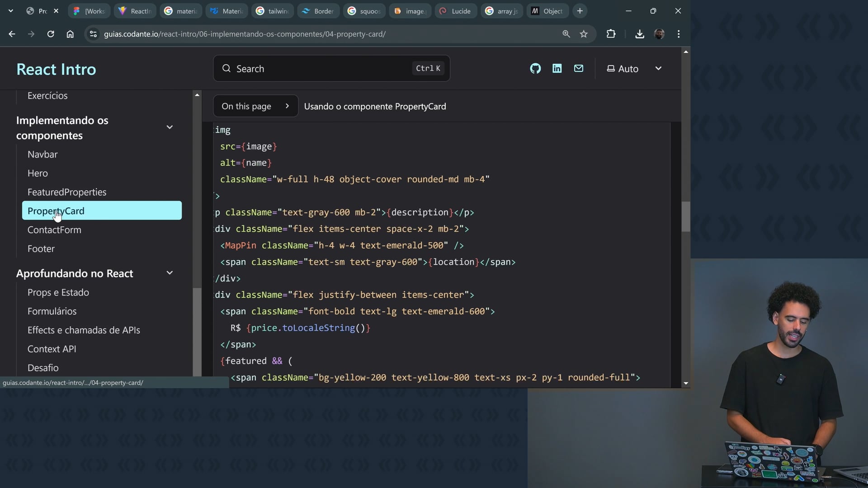Expand the On this page menu
The width and height of the screenshot is (868, 488).
click(255, 106)
